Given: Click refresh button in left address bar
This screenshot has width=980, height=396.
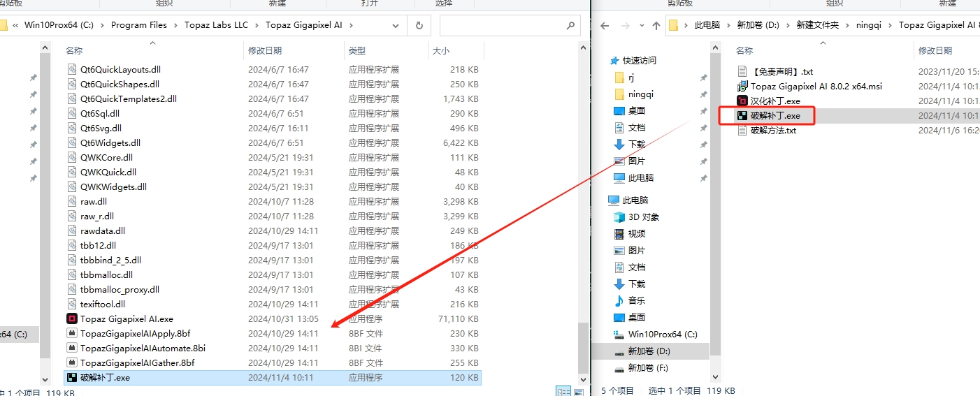Looking at the screenshot, I should [x=419, y=25].
